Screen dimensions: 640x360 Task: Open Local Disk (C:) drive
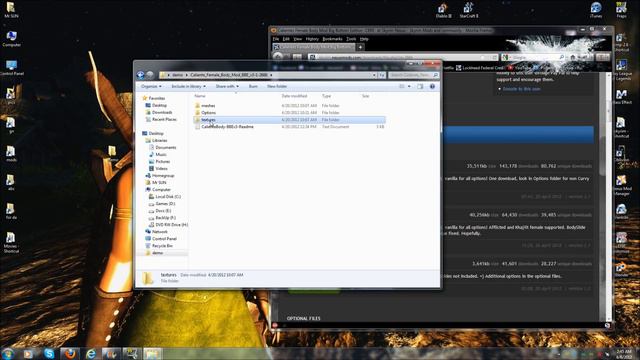pyautogui.click(x=167, y=197)
